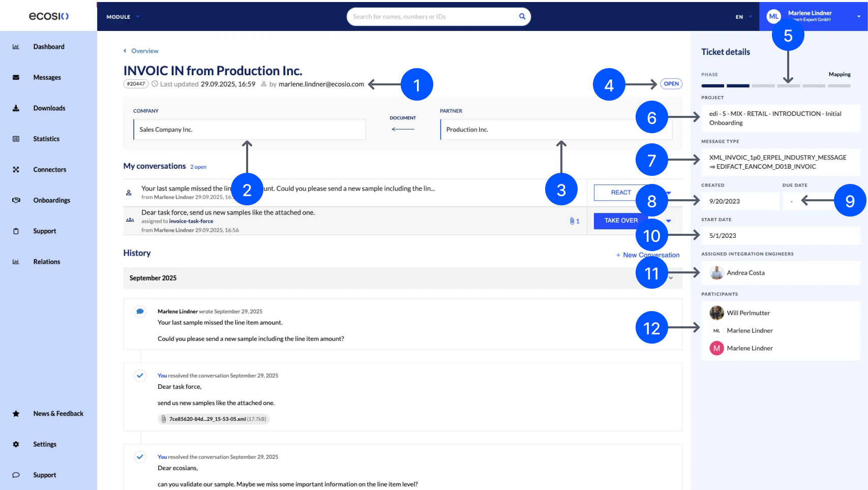Click the project 'edi - S - MIX - RETAIL' text

coord(775,118)
